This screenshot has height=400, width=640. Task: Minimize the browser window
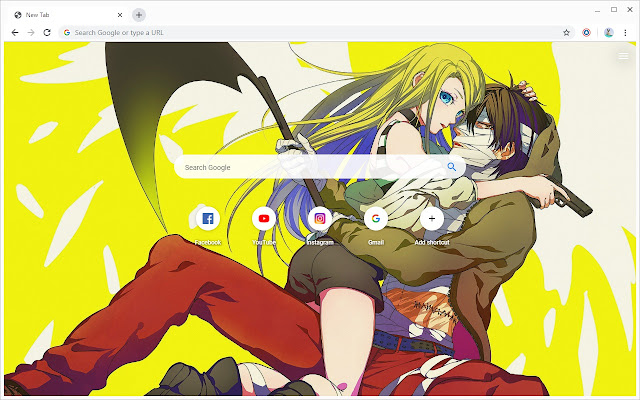[x=598, y=10]
